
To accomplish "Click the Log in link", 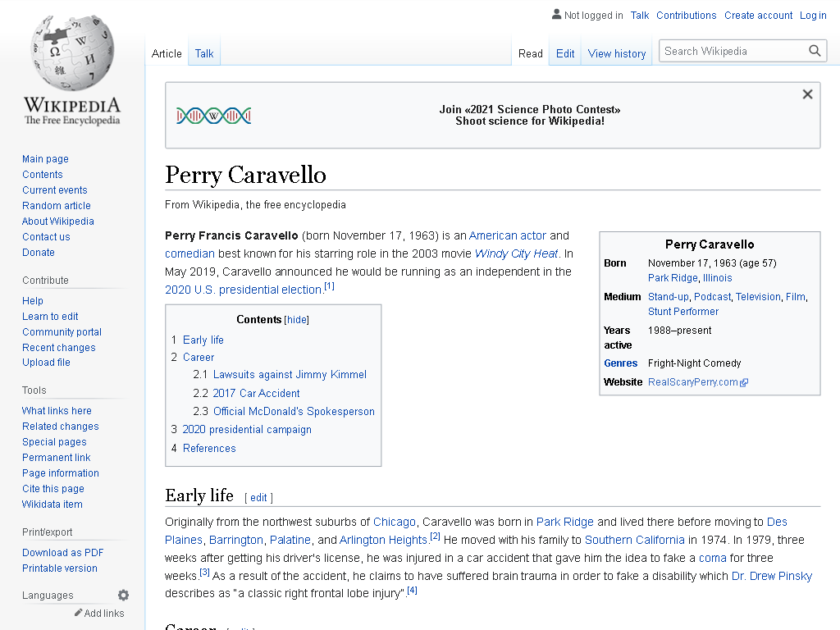I will tap(813, 16).
